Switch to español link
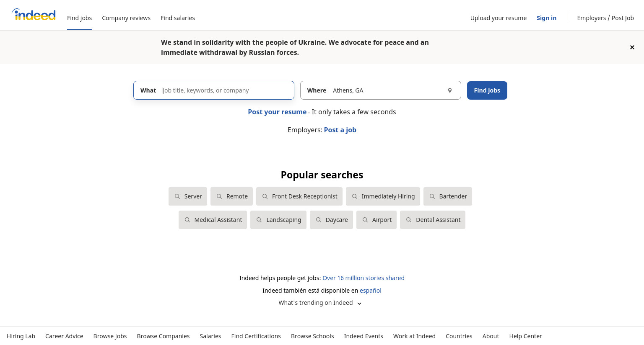644x345 pixels. click(x=371, y=291)
